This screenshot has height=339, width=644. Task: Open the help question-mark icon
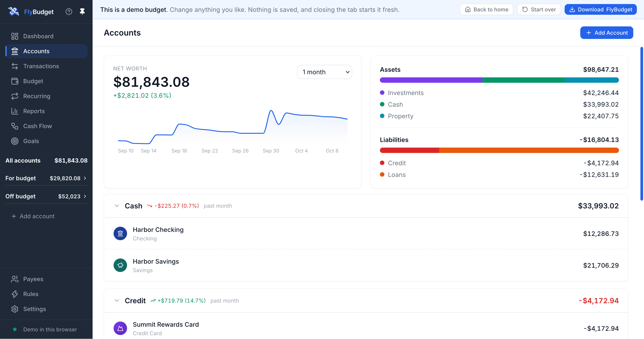pos(69,11)
